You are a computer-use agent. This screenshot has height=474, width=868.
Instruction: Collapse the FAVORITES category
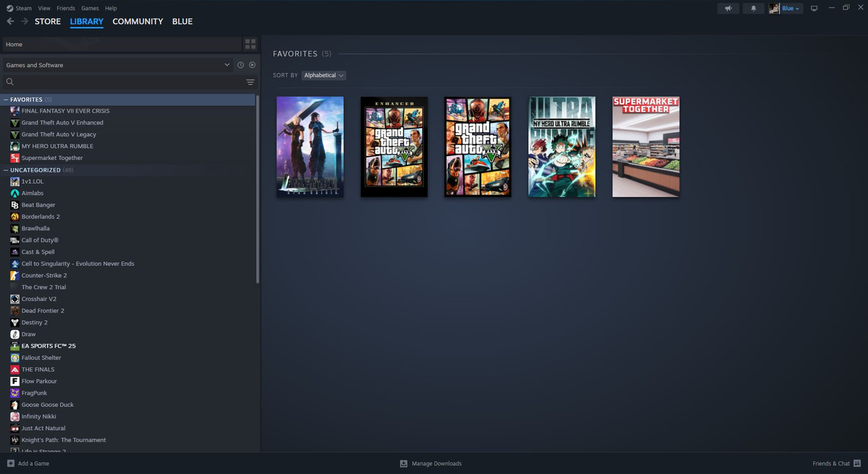click(6, 100)
